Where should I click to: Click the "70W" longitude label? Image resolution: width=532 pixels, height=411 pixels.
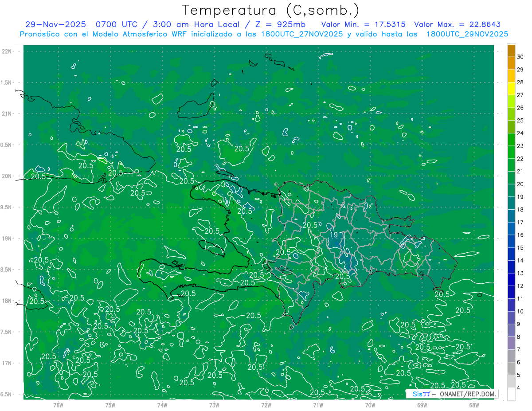pos(370,405)
